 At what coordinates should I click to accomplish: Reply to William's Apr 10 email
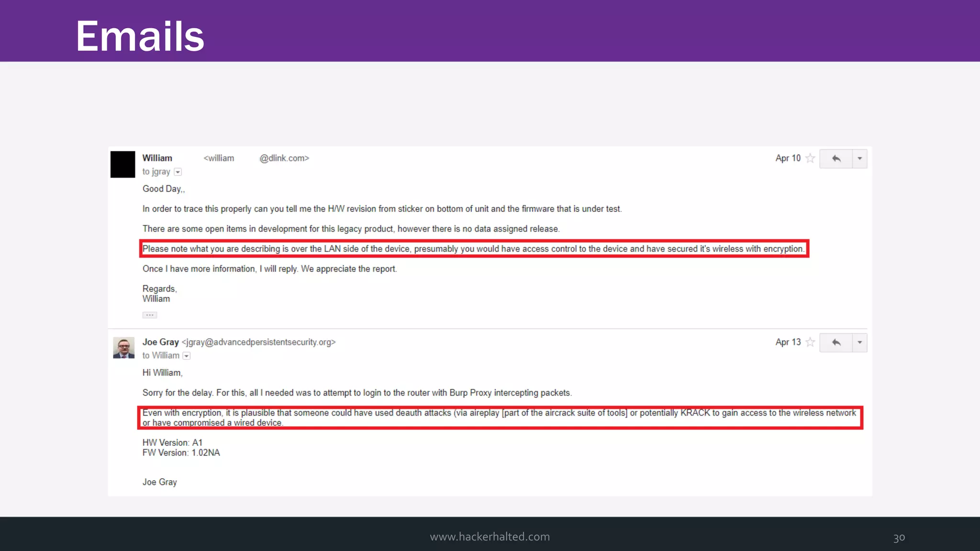click(x=836, y=158)
